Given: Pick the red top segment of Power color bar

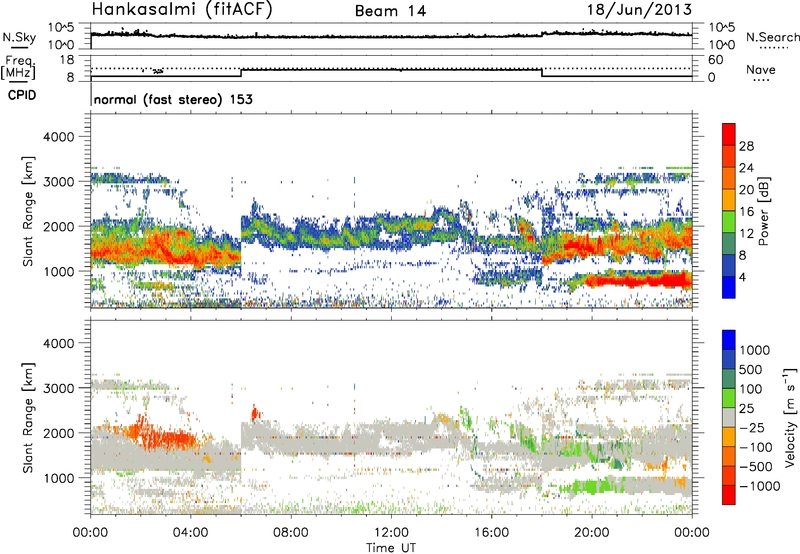Looking at the screenshot, I should coord(729,134).
